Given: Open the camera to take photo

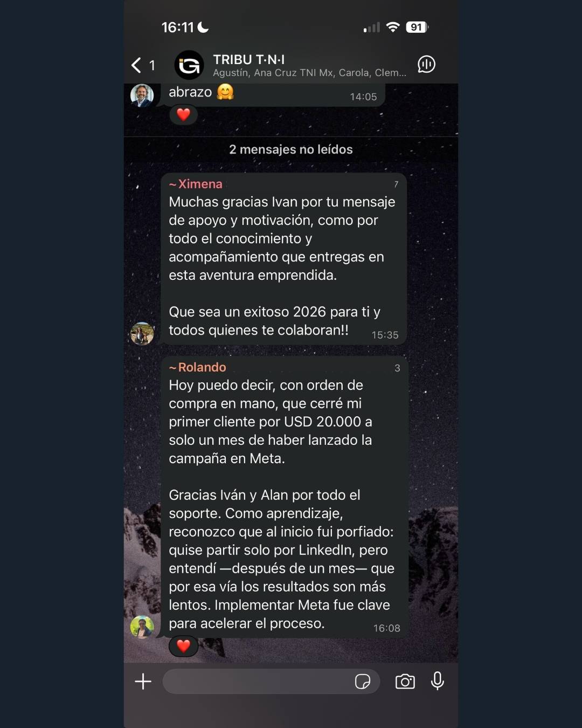Looking at the screenshot, I should coord(405,682).
